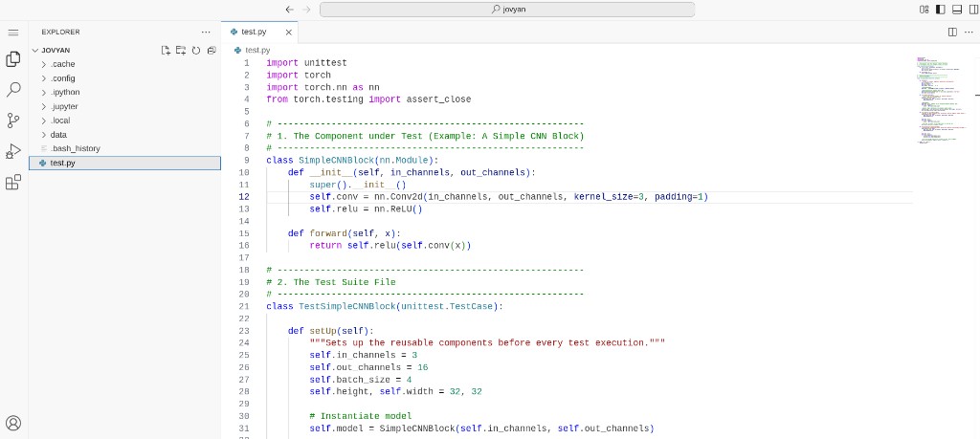Click line number 12 in the gutter
The height and width of the screenshot is (439, 980).
coord(244,197)
